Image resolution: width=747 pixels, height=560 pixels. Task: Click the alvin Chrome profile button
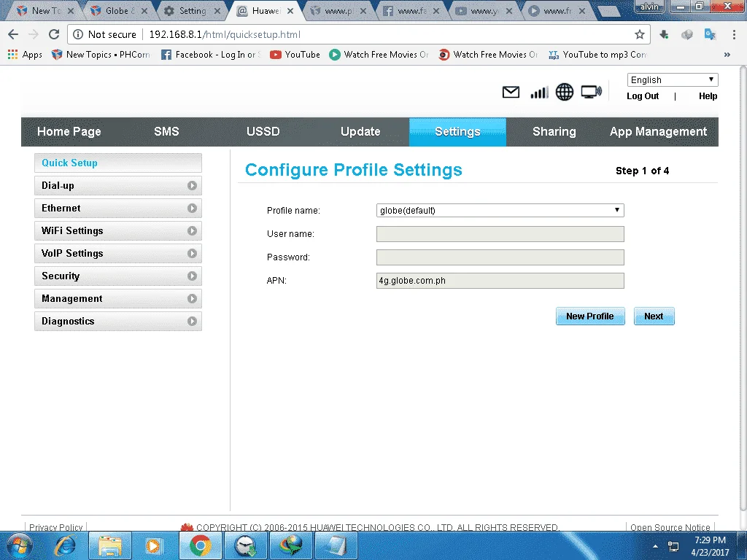click(649, 7)
